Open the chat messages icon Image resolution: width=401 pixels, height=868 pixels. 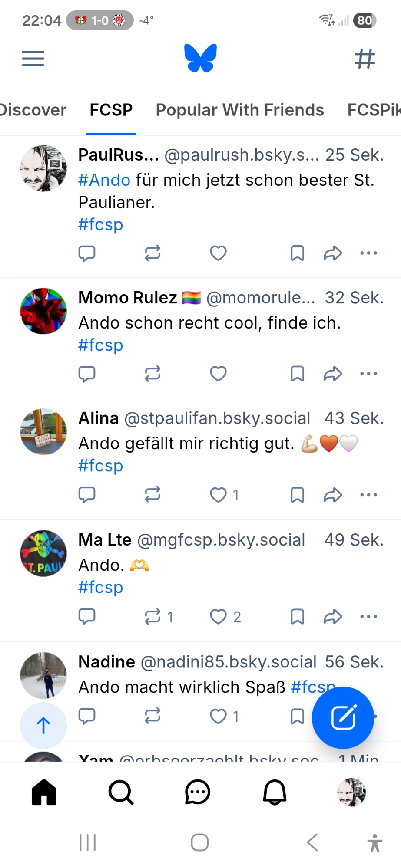click(x=198, y=792)
